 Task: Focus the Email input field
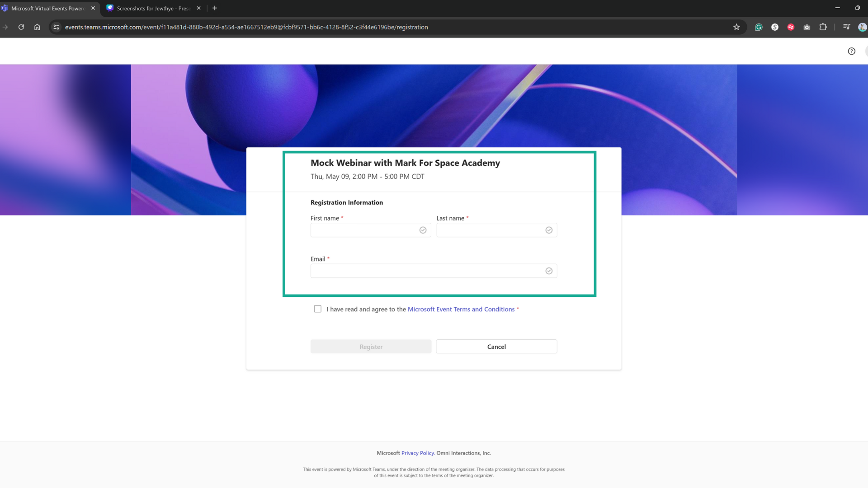[x=427, y=271]
